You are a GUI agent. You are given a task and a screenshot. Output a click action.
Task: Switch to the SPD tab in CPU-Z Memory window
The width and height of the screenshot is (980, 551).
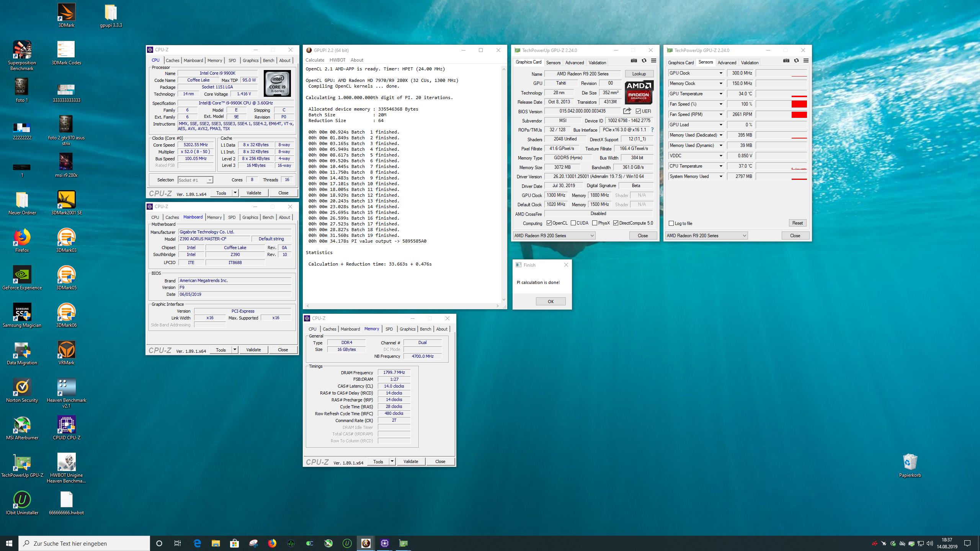tap(389, 329)
